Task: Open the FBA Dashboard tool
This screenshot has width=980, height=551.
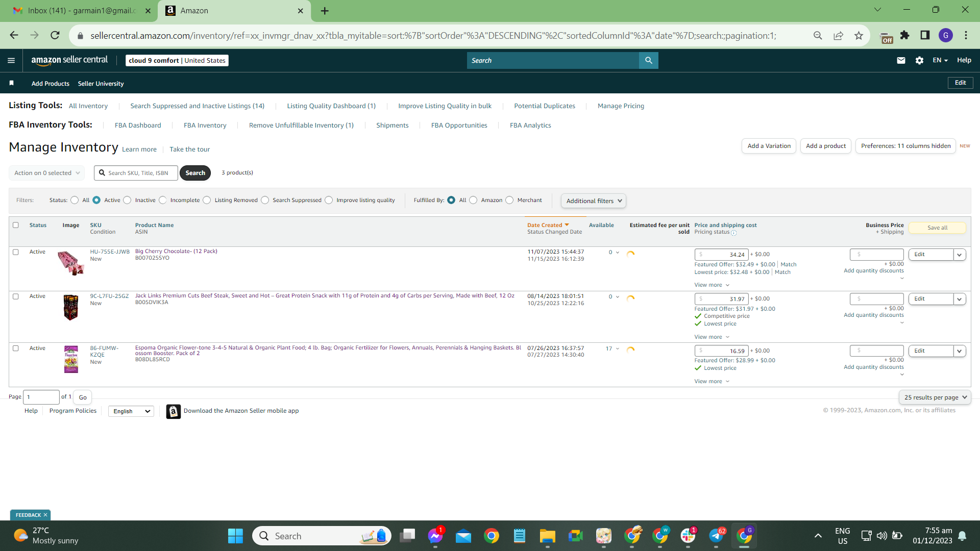Action: [138, 126]
